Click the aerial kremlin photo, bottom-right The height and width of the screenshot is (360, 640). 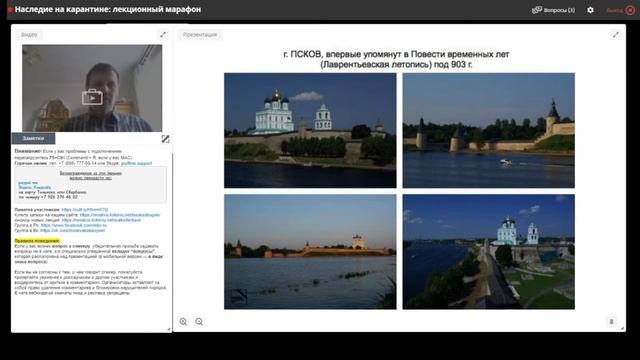click(x=489, y=251)
